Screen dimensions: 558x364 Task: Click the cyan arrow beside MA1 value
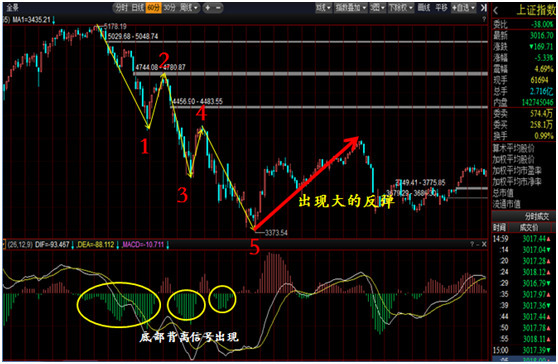pos(53,20)
